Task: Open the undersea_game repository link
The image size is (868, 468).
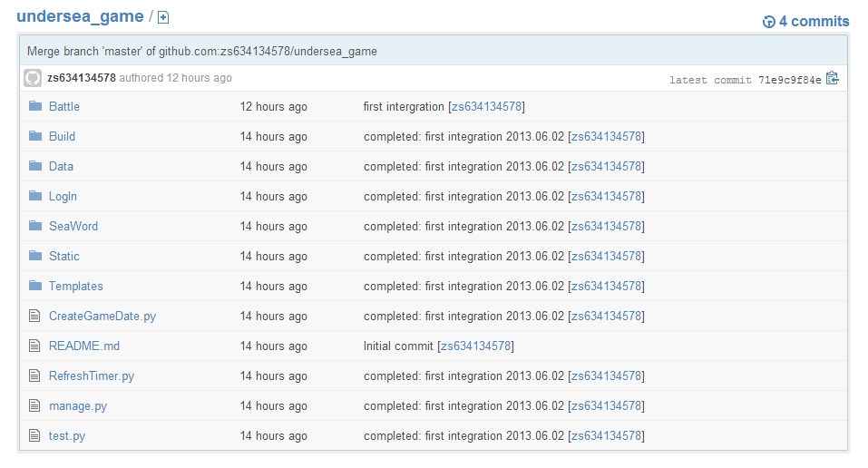Action: point(80,16)
